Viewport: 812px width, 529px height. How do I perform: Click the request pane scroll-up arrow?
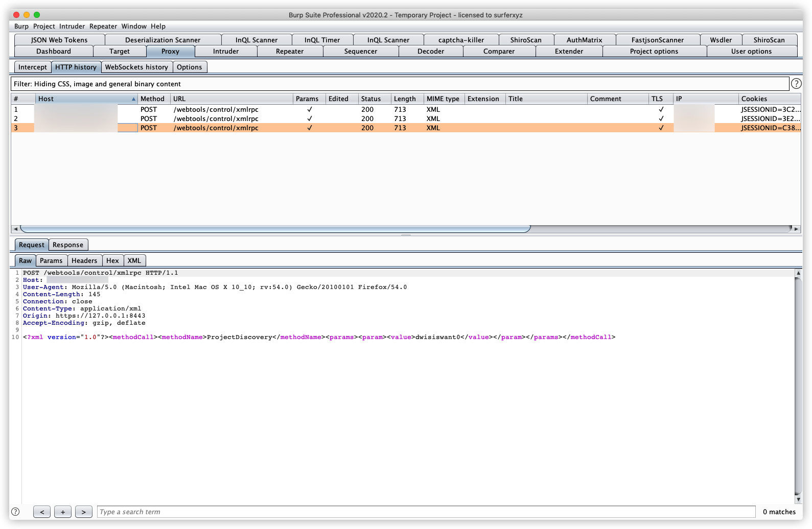(x=798, y=273)
